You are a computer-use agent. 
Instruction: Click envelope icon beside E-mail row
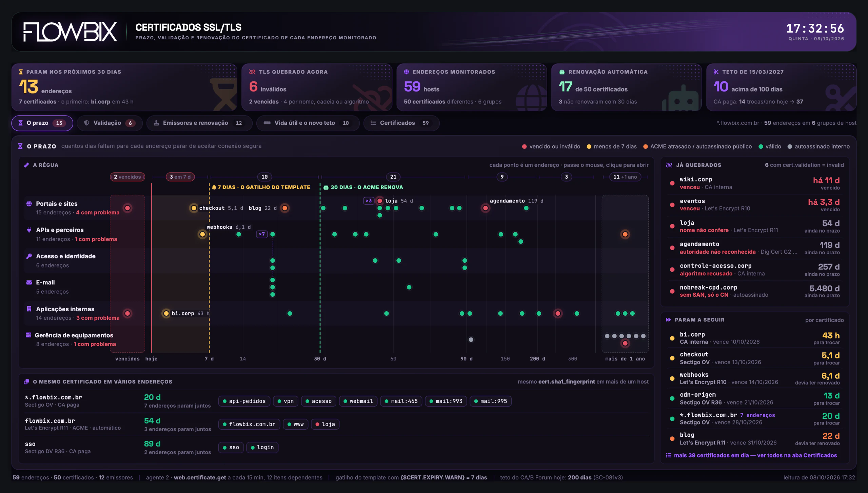pyautogui.click(x=29, y=282)
